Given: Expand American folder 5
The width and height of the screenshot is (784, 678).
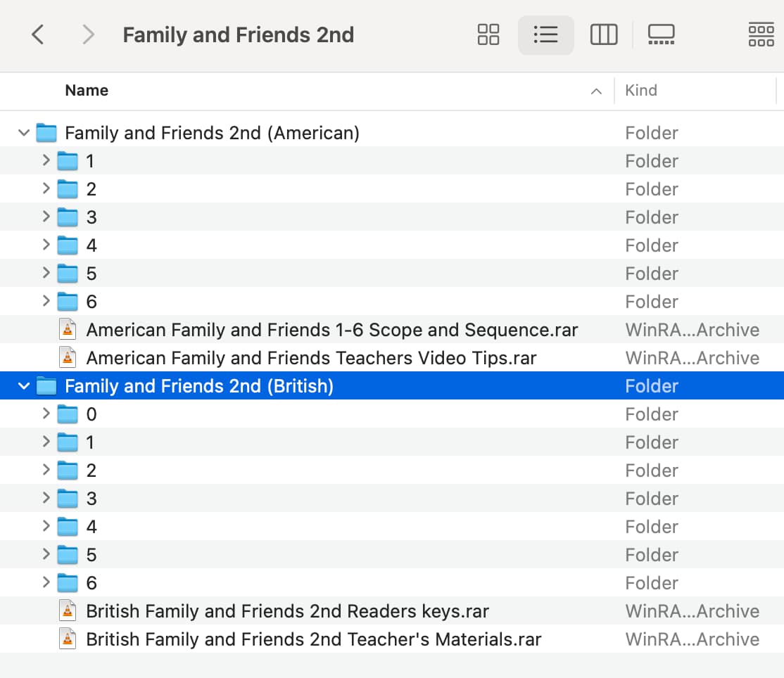Looking at the screenshot, I should click(46, 273).
